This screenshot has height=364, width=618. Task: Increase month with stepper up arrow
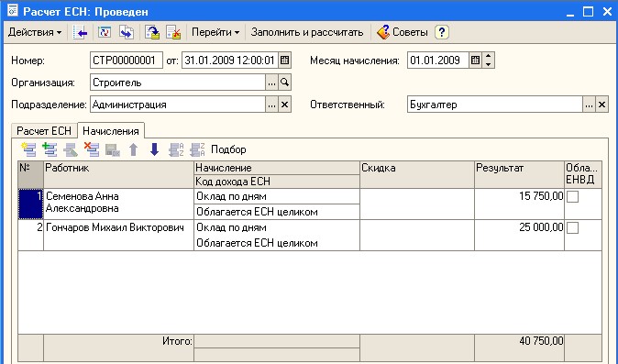click(489, 56)
